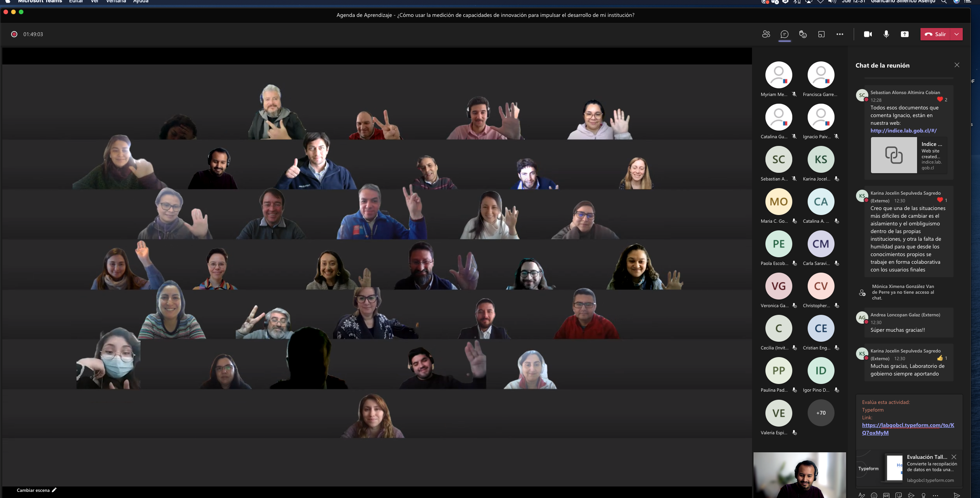Send the chat message
980x498 pixels.
point(957,495)
